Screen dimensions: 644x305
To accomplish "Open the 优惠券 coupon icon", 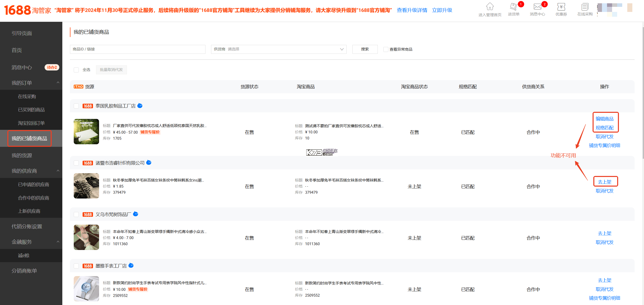I will coord(561,6).
